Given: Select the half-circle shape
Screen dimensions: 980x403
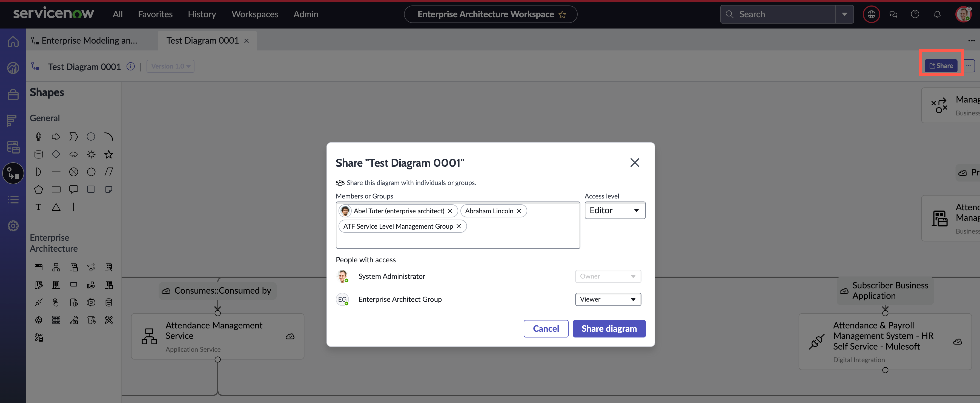Looking at the screenshot, I should pos(38,172).
